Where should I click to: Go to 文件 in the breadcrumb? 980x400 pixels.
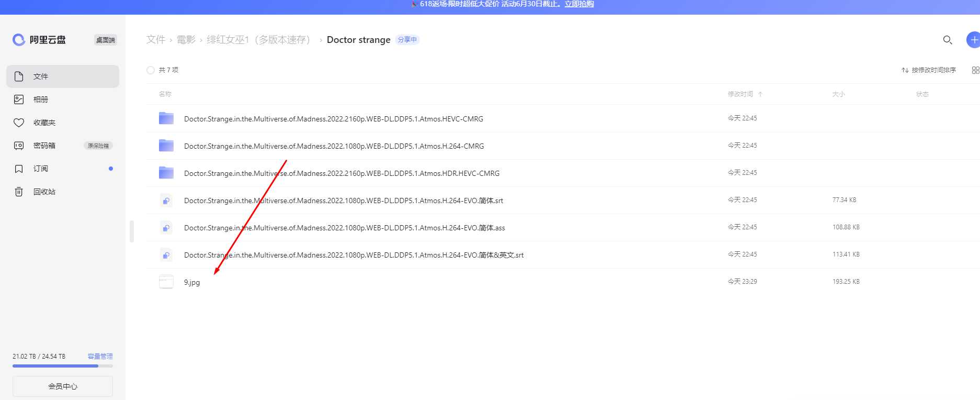tap(156, 40)
